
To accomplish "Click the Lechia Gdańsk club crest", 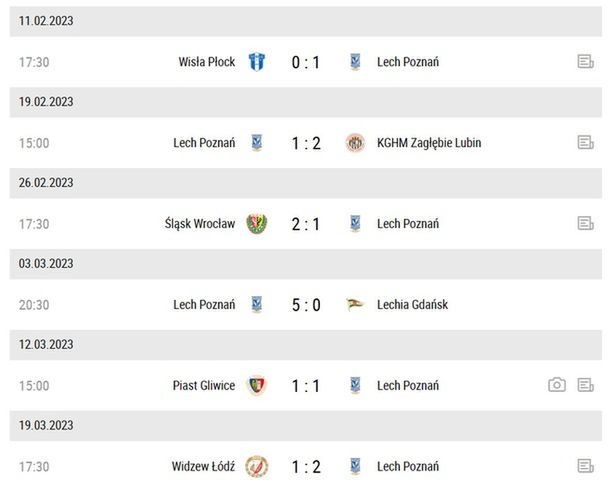I will pos(355,304).
